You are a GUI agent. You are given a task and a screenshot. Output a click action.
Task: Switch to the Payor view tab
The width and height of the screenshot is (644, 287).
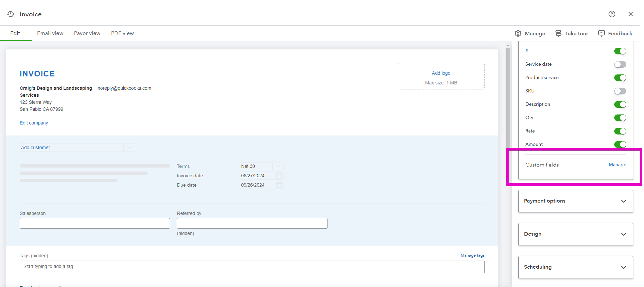click(87, 33)
